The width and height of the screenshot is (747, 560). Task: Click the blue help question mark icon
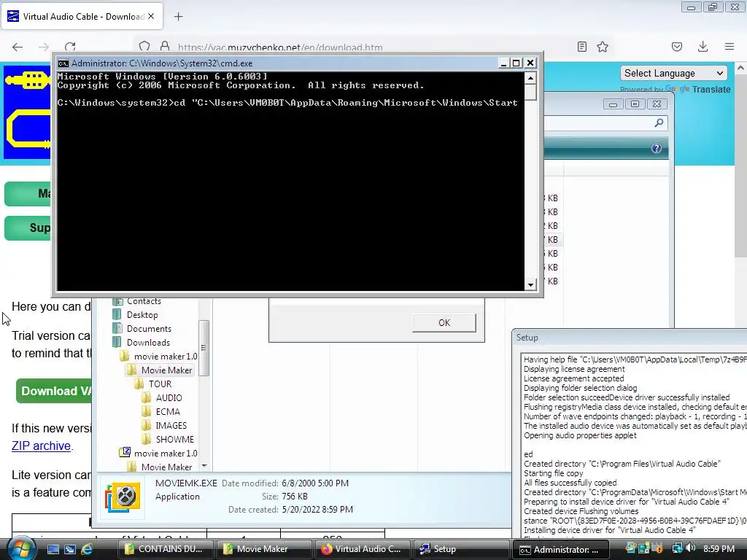657,148
